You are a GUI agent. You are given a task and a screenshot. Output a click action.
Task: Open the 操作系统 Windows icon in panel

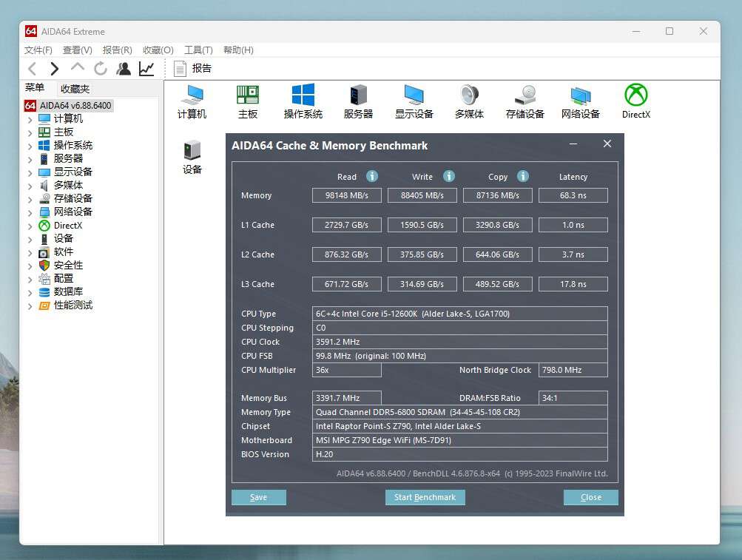[303, 95]
